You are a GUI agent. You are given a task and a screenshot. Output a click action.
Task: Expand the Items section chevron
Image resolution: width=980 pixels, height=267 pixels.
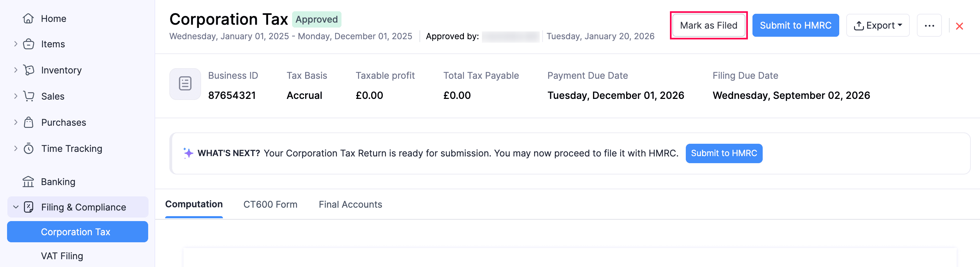tap(16, 44)
